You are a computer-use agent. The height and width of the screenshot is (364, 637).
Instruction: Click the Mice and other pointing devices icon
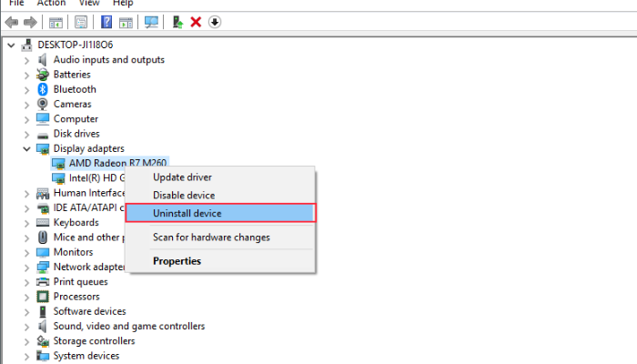[x=43, y=238]
